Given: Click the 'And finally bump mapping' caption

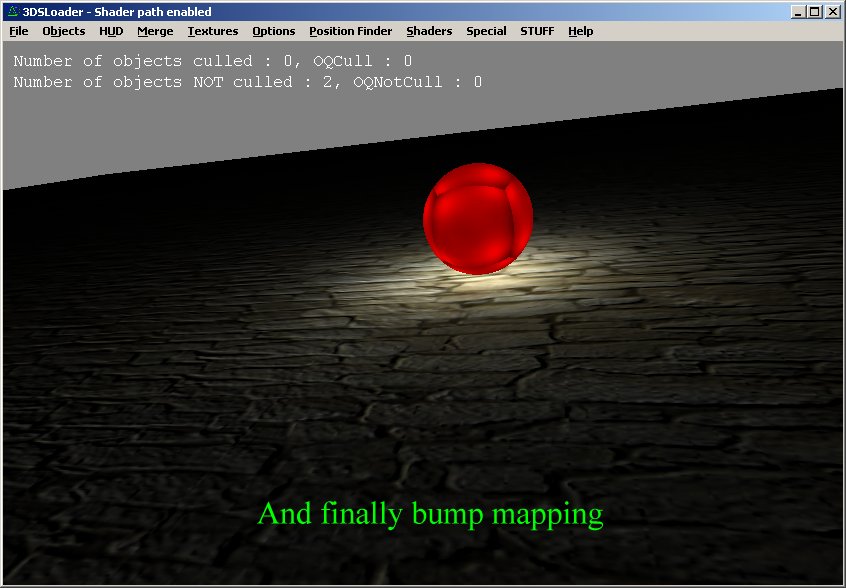Looking at the screenshot, I should pos(430,514).
